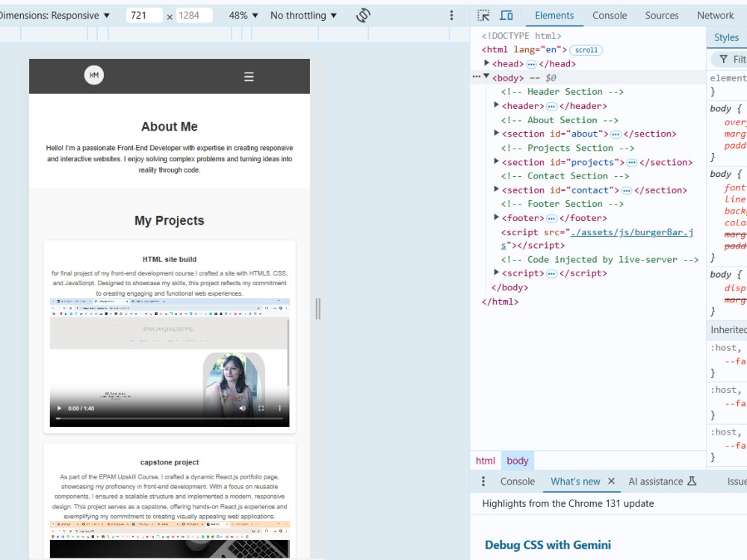Click the circular logo in page header
This screenshot has height=560, width=747.
click(94, 75)
